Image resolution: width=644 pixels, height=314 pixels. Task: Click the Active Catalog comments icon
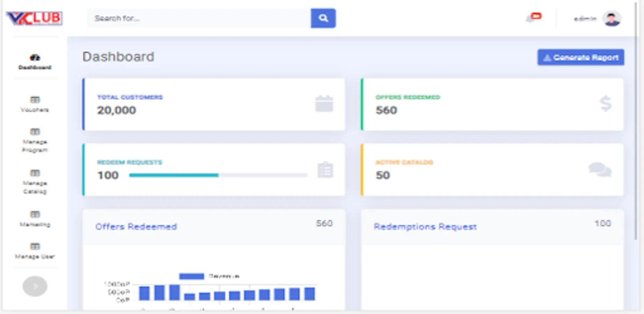[600, 170]
